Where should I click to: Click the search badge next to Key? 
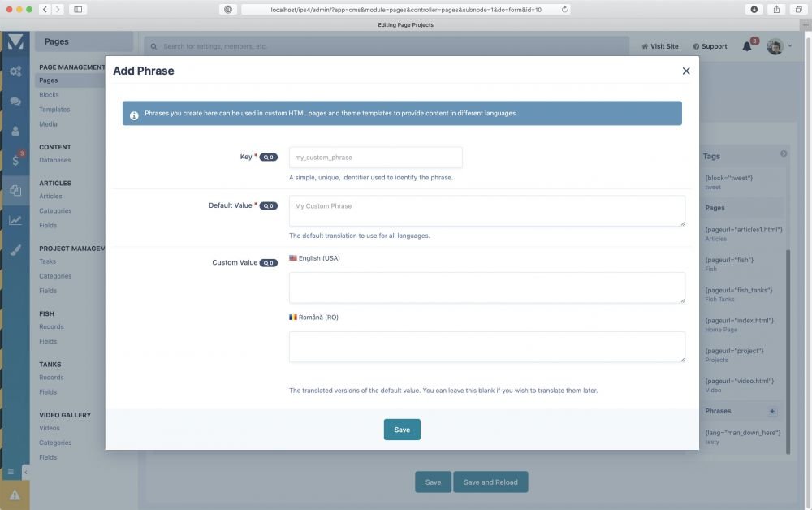[x=269, y=158]
